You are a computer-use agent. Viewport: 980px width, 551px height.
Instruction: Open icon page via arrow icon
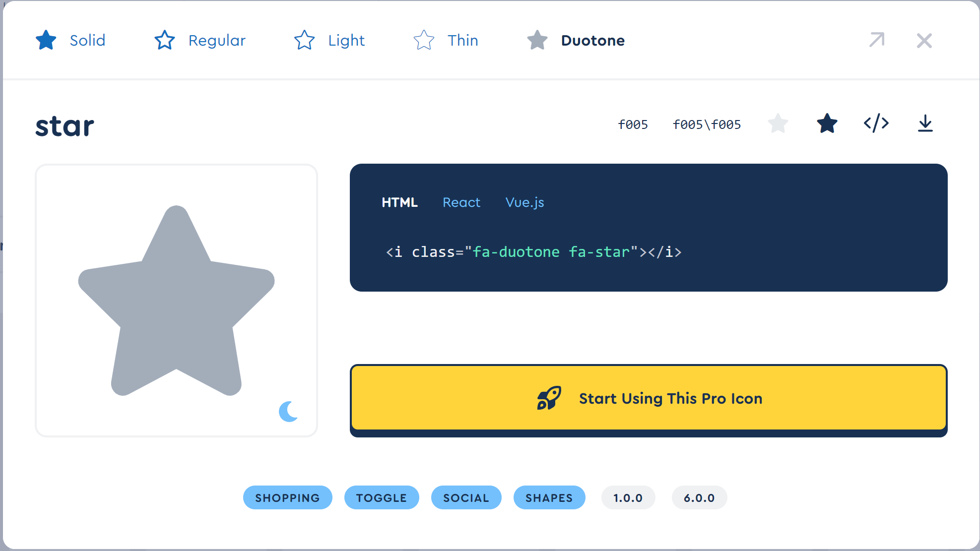(877, 40)
